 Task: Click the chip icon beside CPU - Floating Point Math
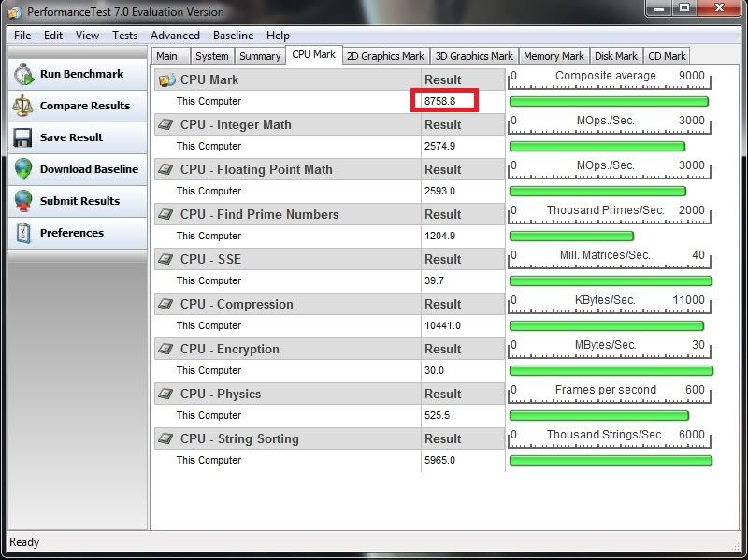(165, 169)
